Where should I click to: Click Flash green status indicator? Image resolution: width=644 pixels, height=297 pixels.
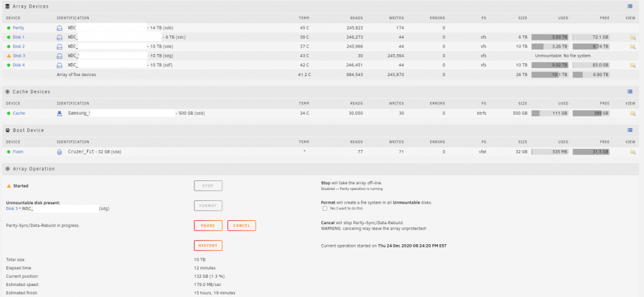coord(8,151)
